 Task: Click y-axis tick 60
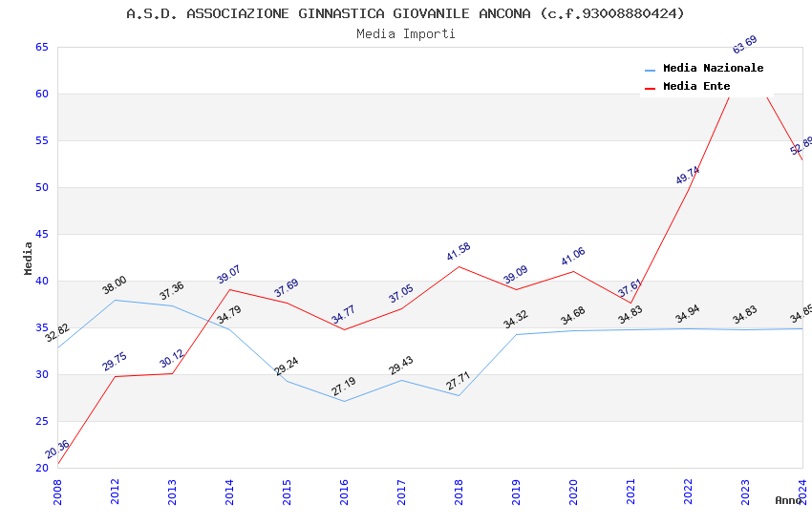[x=42, y=94]
